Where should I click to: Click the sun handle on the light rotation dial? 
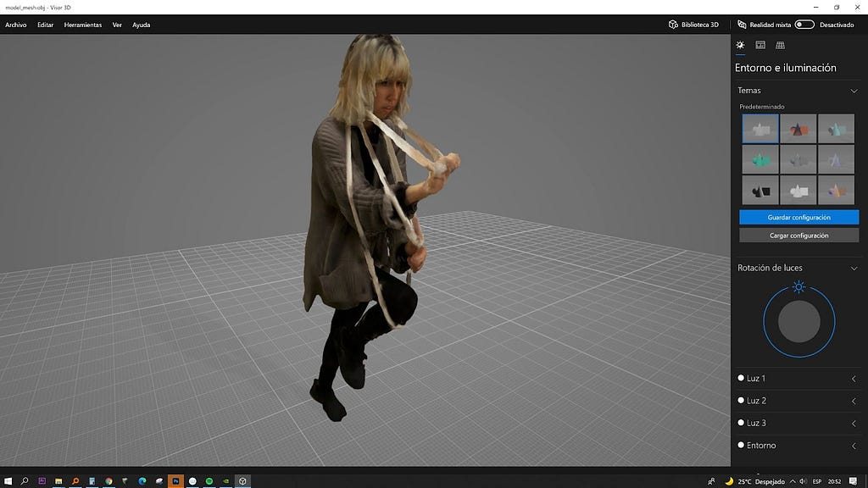click(x=798, y=286)
